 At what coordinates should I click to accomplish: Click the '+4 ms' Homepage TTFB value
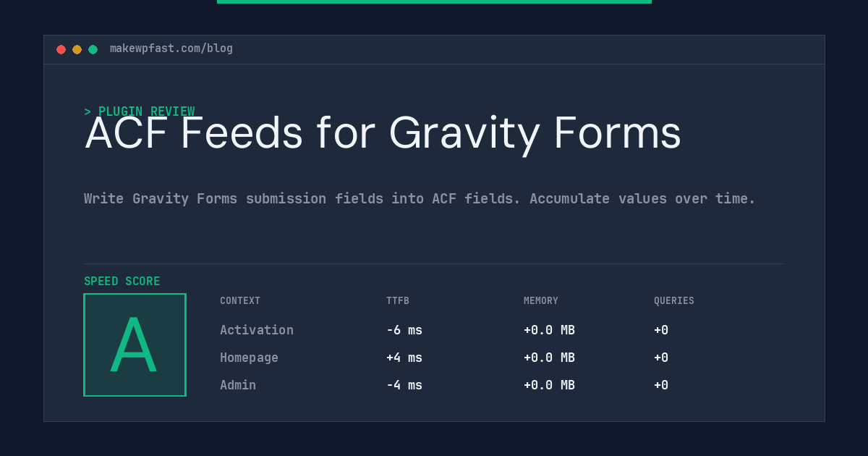coord(404,358)
